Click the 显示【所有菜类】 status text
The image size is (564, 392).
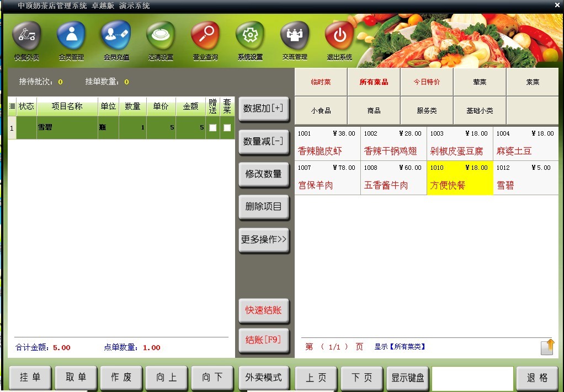pyautogui.click(x=400, y=347)
